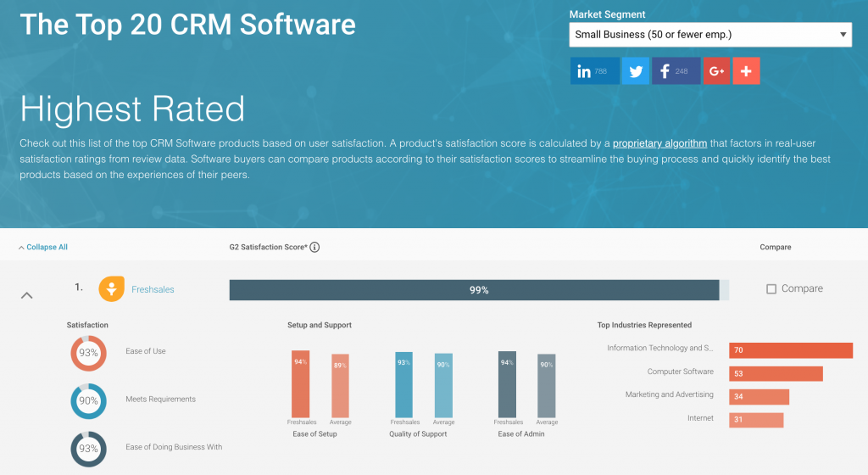Click the orange Freshsales logo icon
The image size is (868, 475).
(x=111, y=289)
